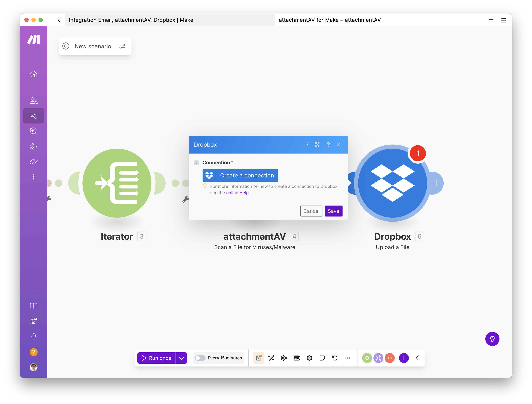This screenshot has height=404, width=532.
Task: Collapse the toolbar with the chevron icon
Action: point(417,358)
